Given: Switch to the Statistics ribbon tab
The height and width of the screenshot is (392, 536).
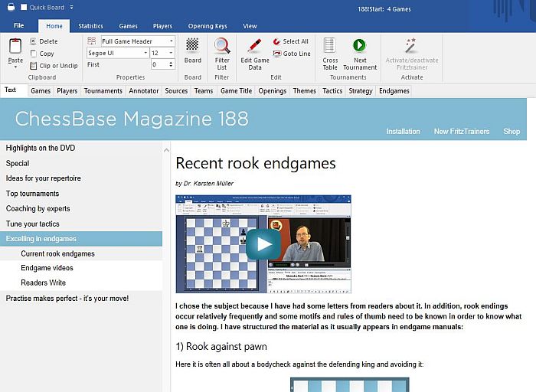Looking at the screenshot, I should pyautogui.click(x=90, y=26).
